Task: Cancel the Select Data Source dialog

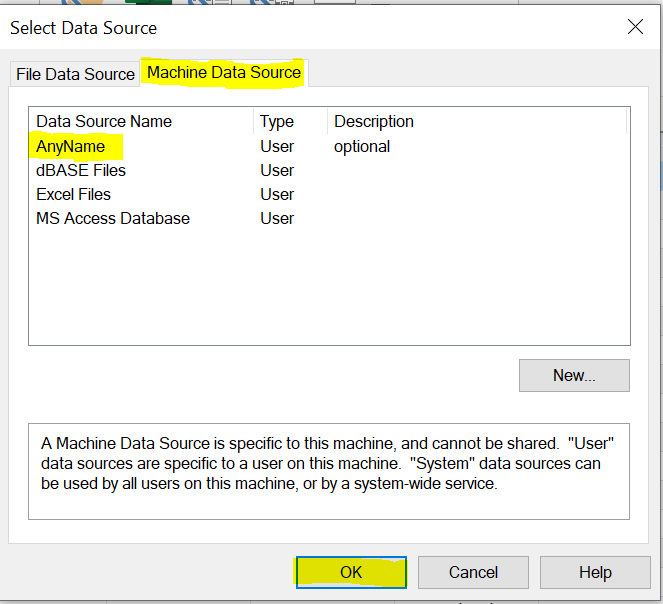Action: 473,572
